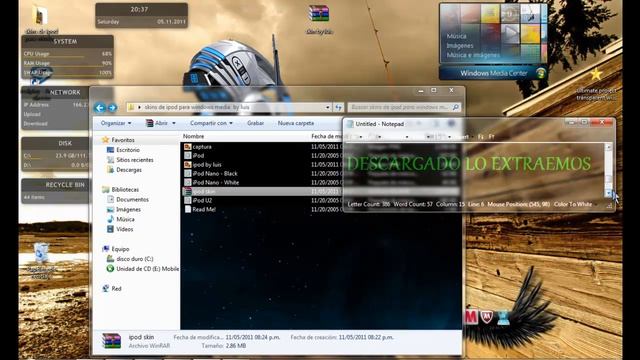Click Color To White in Notepad status bar
Screen dimensions: 640x360
[x=573, y=204]
